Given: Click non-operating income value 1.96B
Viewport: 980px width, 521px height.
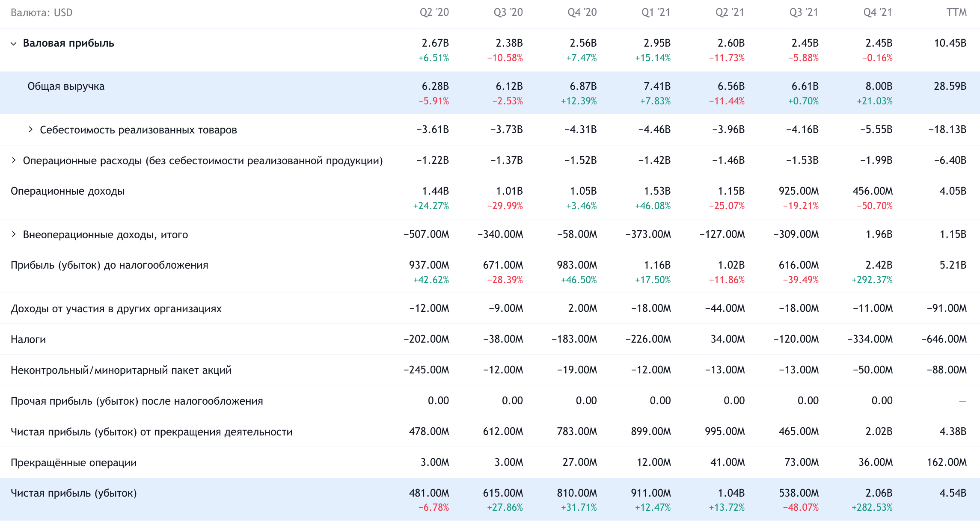Looking at the screenshot, I should click(x=879, y=234).
